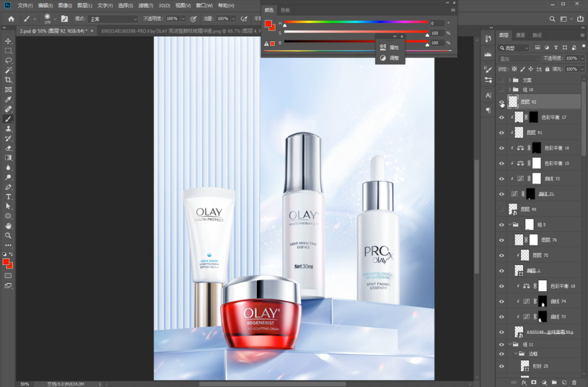Viewport: 588px width, 387px height.
Task: Select the History Brush tool
Action: [x=8, y=138]
